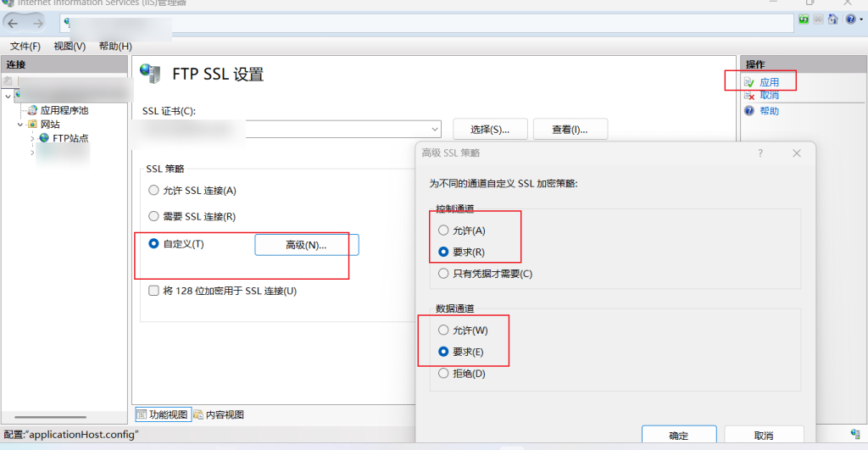Click the question mark in advanced SSL dialog
This screenshot has height=450, width=868.
[x=760, y=153]
